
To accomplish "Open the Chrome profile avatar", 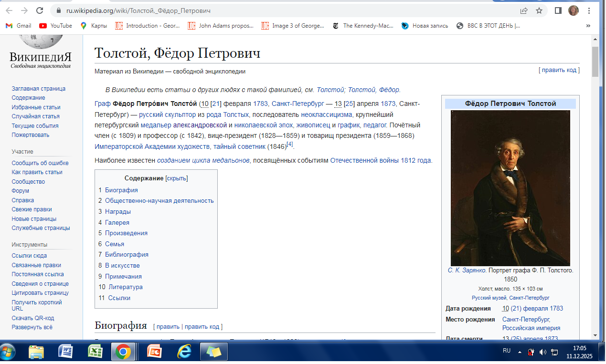I will pos(574,10).
